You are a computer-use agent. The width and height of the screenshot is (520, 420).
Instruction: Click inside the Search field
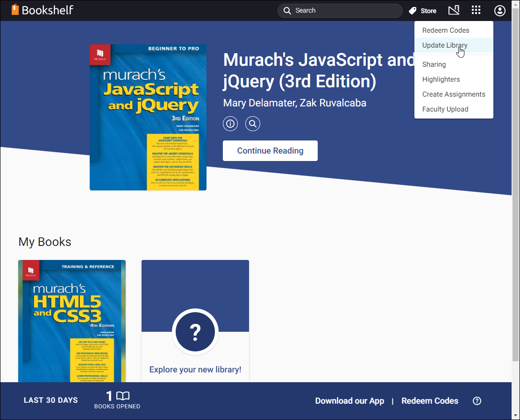click(340, 10)
